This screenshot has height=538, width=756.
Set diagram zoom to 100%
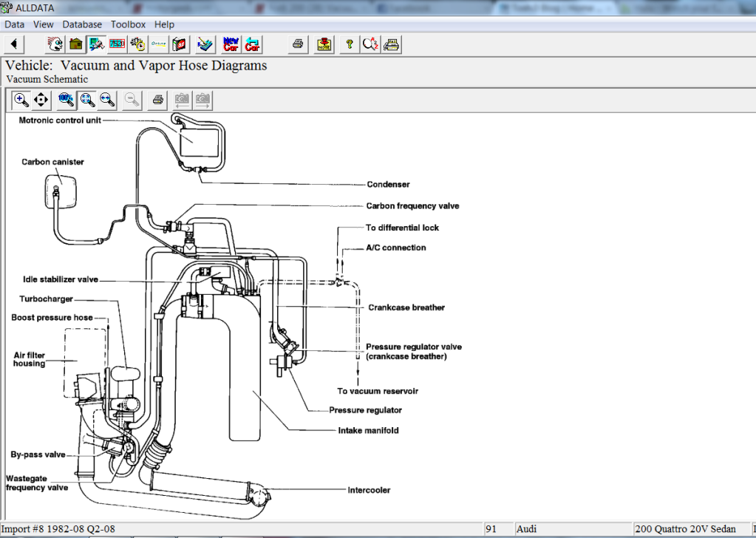[67, 99]
